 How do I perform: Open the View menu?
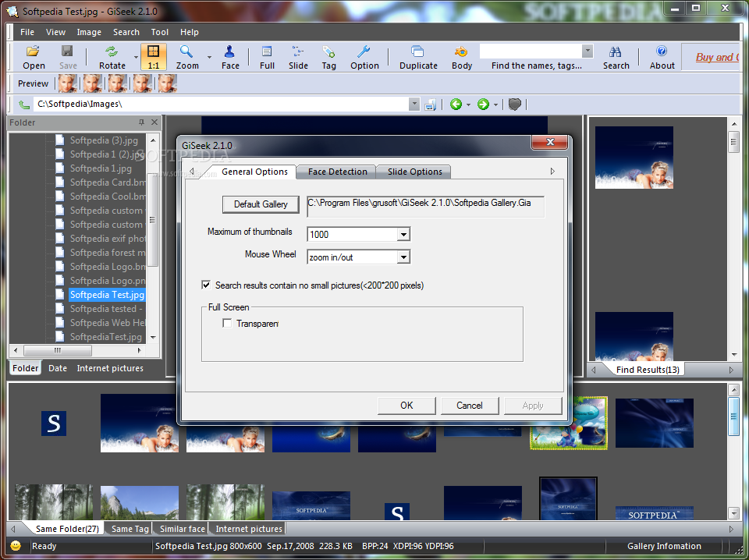pyautogui.click(x=55, y=32)
